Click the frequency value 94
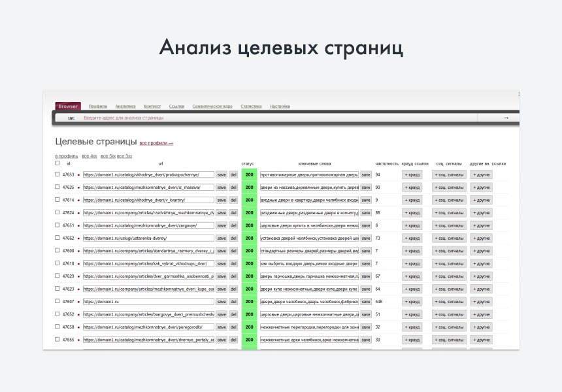This screenshot has height=392, width=562. point(378,175)
